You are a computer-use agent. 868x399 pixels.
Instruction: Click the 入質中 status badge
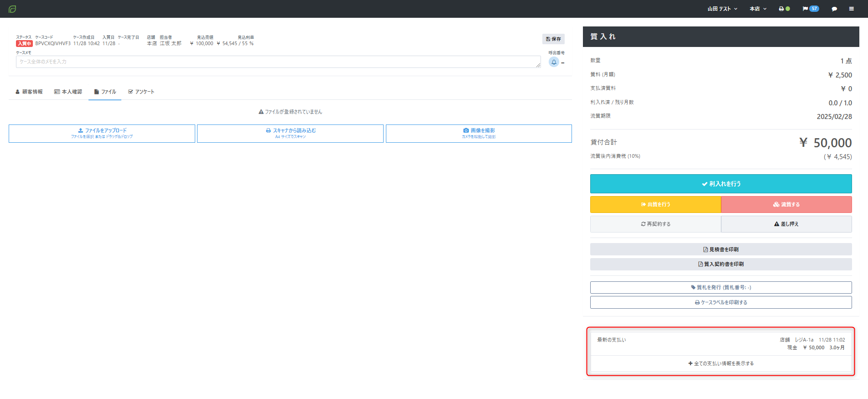coord(24,44)
